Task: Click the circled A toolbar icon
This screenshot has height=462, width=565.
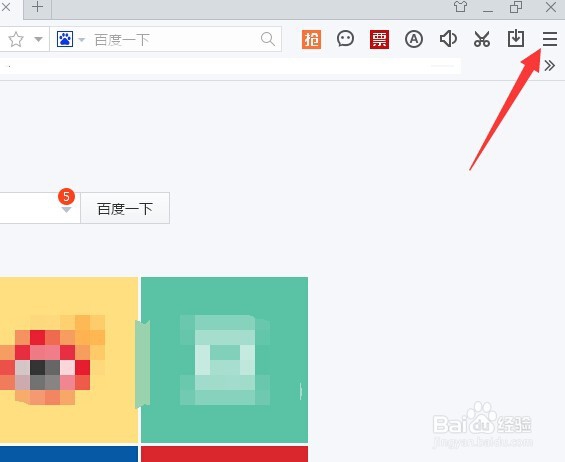Action: 414,39
